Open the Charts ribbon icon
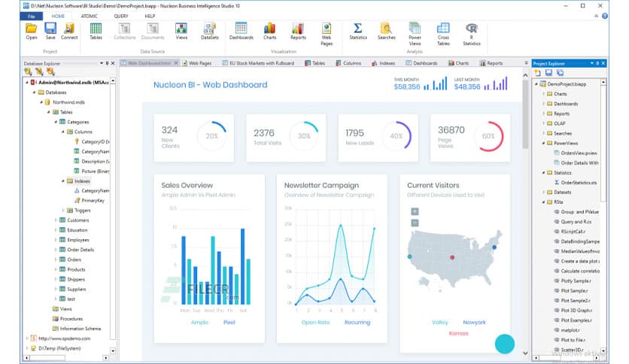This screenshot has width=629, height=364. [269, 32]
